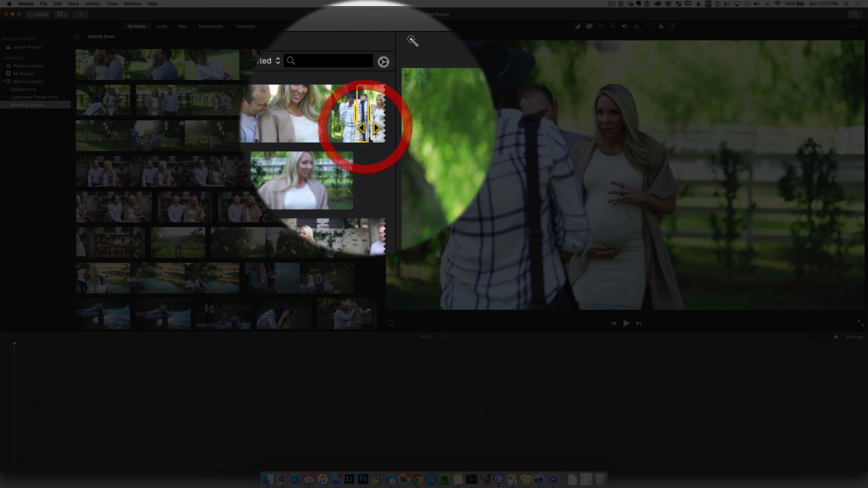Open the Apple menu
This screenshot has width=868, height=488.
click(9, 4)
